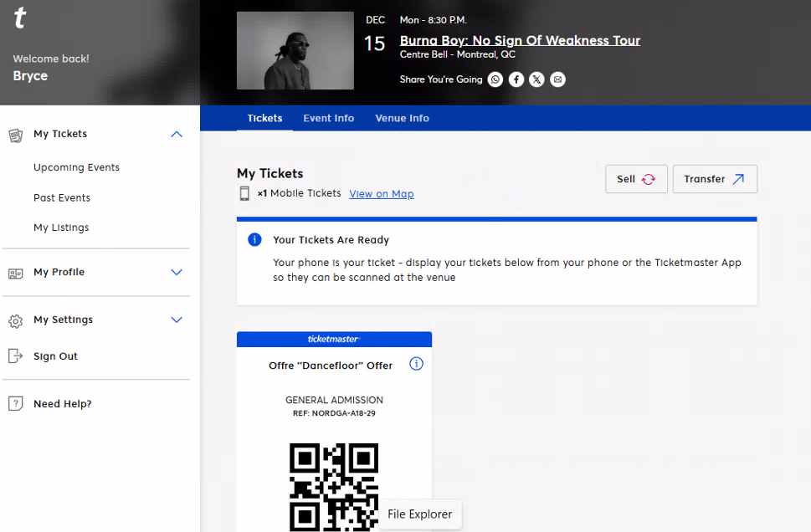The image size is (811, 532).
Task: Click the My Profile card icon
Action: (x=16, y=274)
